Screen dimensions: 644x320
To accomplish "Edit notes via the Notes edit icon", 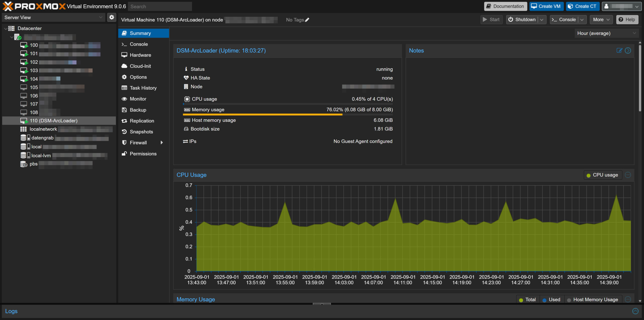I will pos(619,51).
